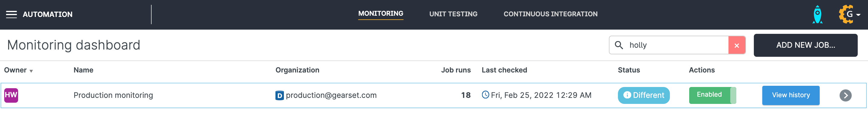Click the View history button

(x=790, y=95)
